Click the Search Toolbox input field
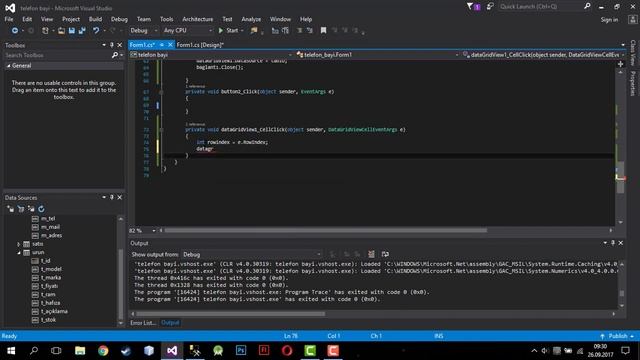Image resolution: width=640 pixels, height=360 pixels. click(x=57, y=55)
